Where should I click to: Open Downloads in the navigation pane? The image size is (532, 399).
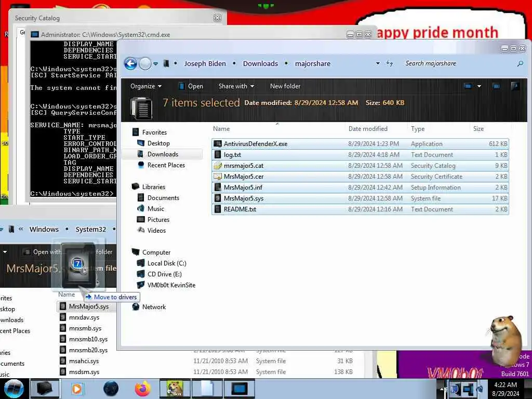click(163, 154)
